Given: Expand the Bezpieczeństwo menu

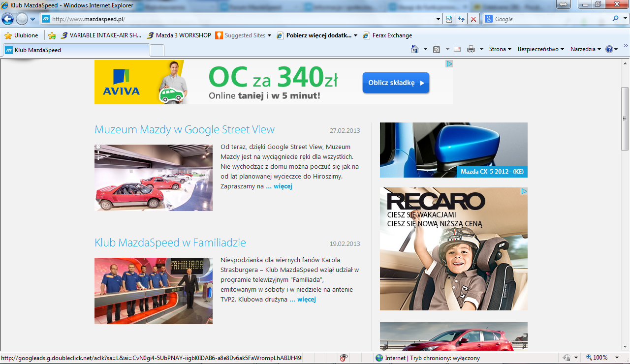Looking at the screenshot, I should (x=540, y=49).
